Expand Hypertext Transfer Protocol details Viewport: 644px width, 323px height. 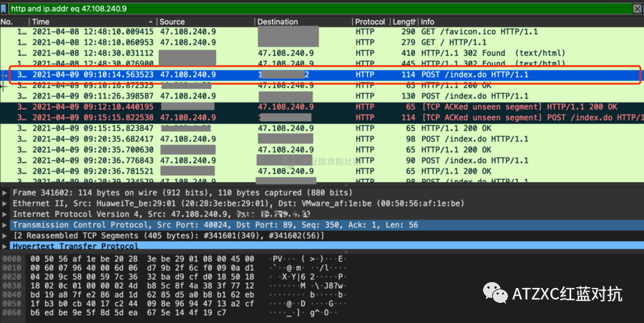tap(4, 246)
